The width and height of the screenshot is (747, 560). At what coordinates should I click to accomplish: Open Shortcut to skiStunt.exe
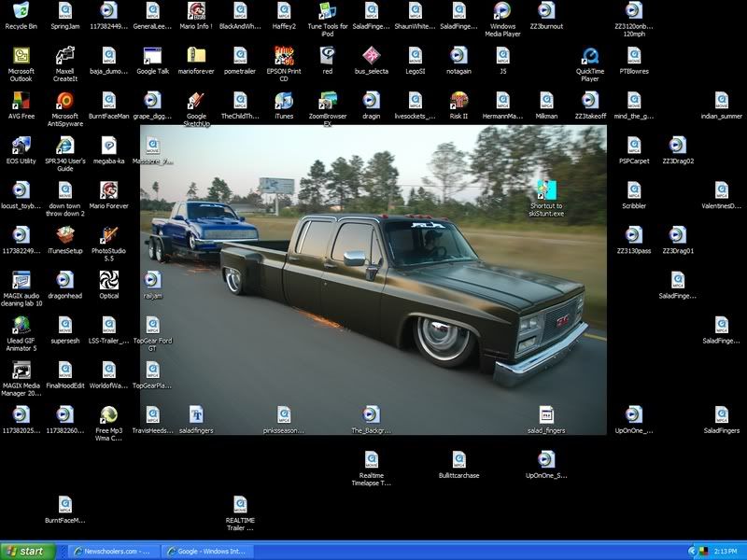[x=546, y=190]
